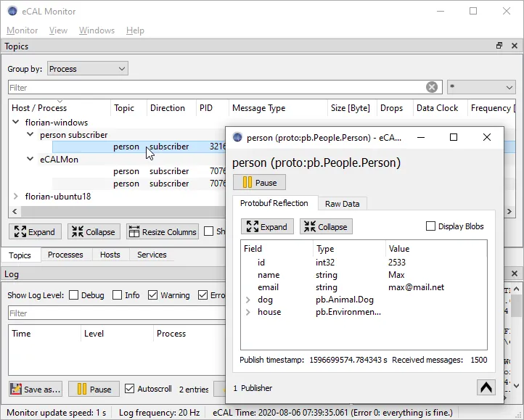The height and width of the screenshot is (420, 524).
Task: Enable the Display Blobs checkbox
Action: coord(430,226)
